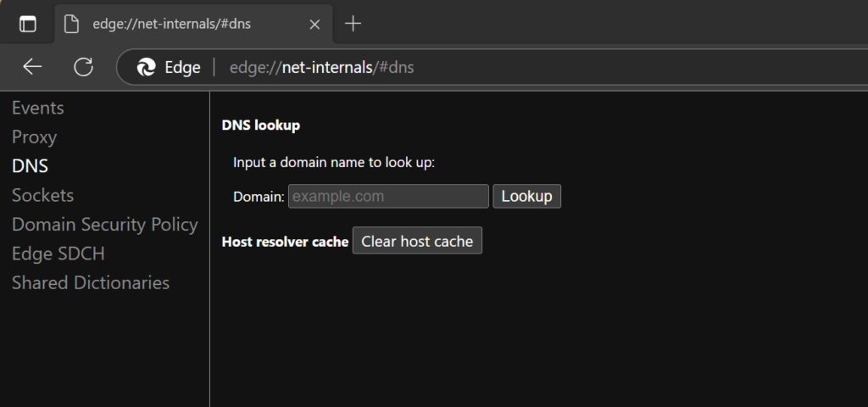
Task: Click the Host resolver cache label
Action: [285, 242]
